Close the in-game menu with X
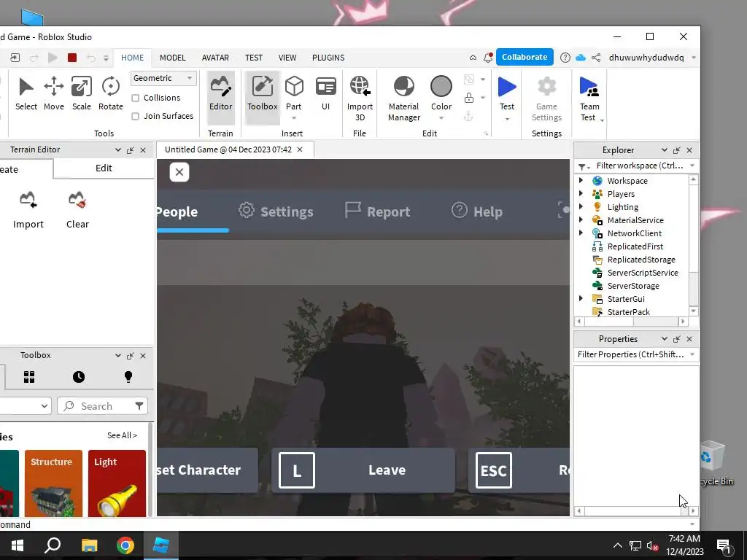This screenshot has height=560, width=747. [x=179, y=172]
